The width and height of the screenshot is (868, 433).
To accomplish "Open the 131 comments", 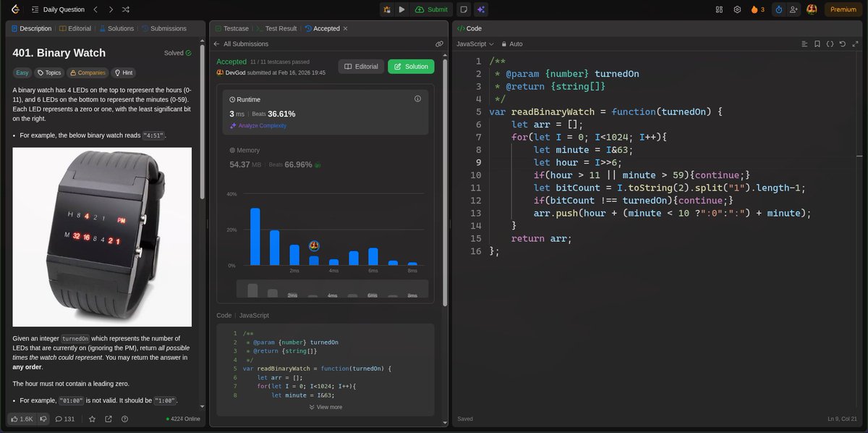I will tap(64, 419).
